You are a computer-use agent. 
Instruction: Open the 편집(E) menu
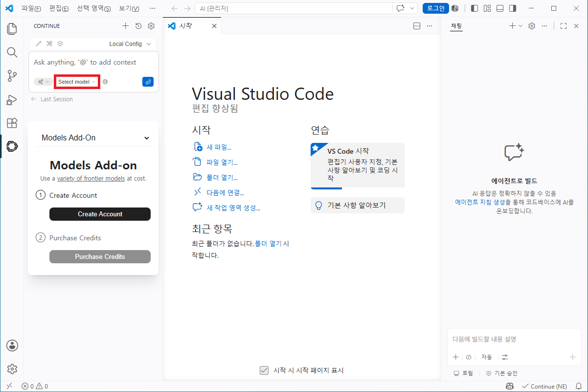59,8
